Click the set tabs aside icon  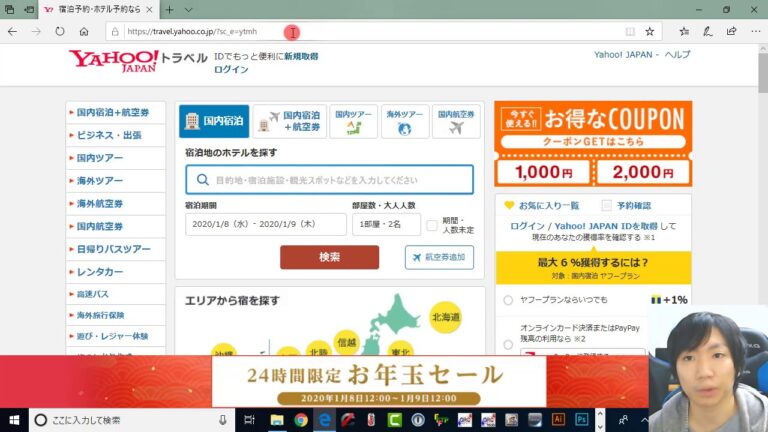point(29,9)
